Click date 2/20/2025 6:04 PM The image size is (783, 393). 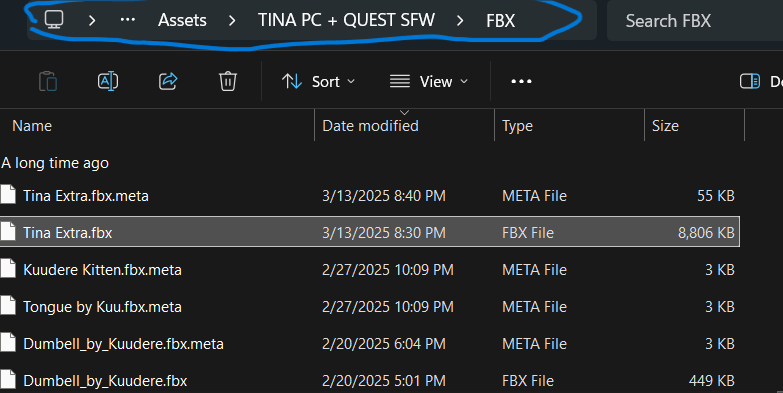[384, 344]
